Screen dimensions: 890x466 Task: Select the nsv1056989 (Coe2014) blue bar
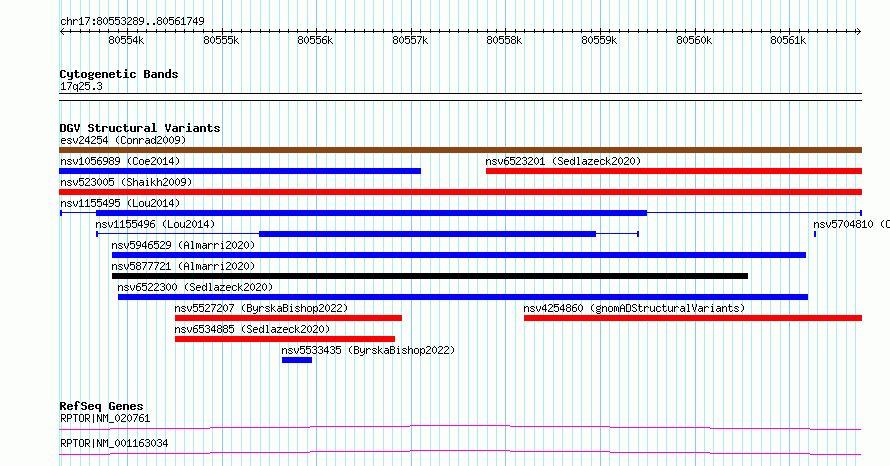240,171
